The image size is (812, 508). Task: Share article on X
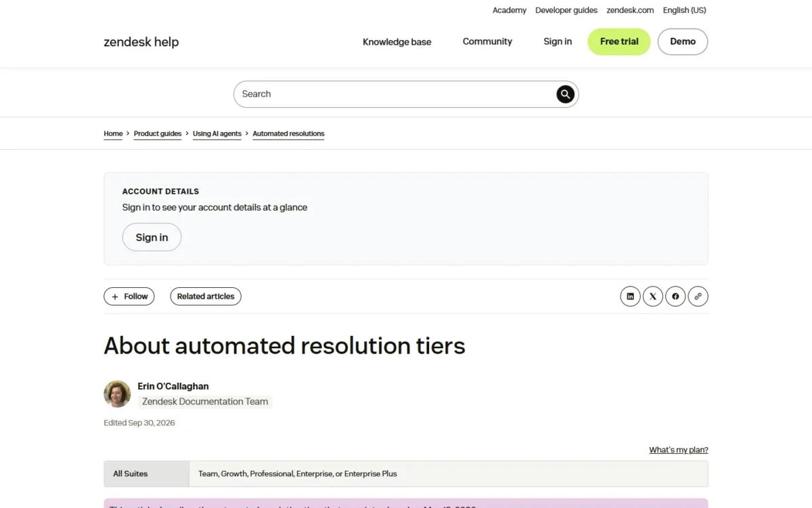click(x=653, y=296)
